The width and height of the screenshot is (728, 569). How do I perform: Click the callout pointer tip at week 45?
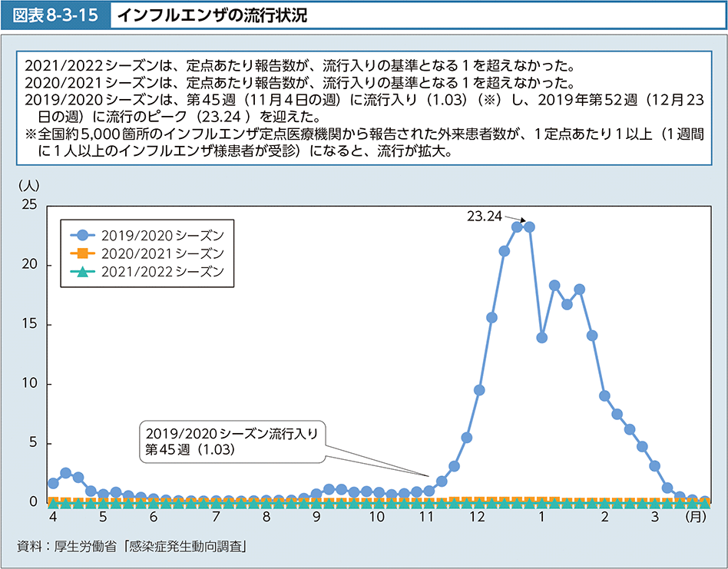click(x=429, y=477)
